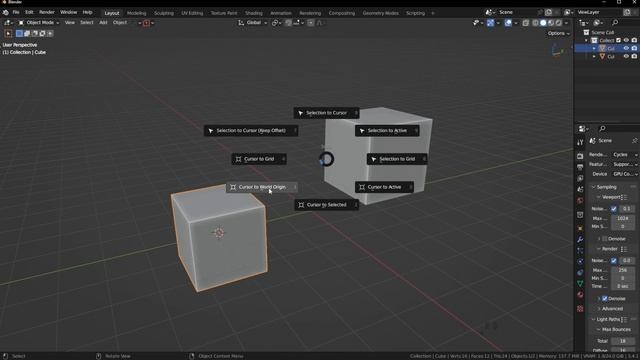The height and width of the screenshot is (360, 640).
Task: Toggle the Render Denoise checkbox
Action: (x=605, y=298)
